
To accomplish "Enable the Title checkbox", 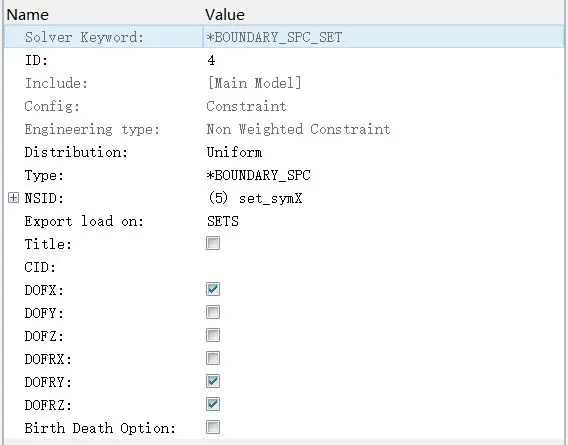I will (x=213, y=243).
